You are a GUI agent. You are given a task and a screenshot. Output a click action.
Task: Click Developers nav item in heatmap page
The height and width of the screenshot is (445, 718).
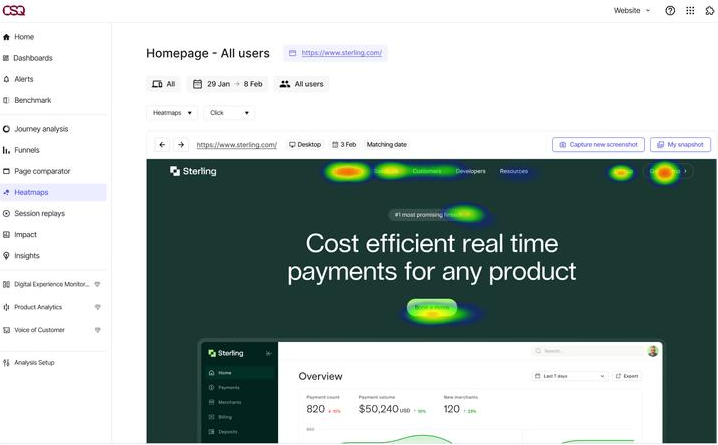coord(470,171)
